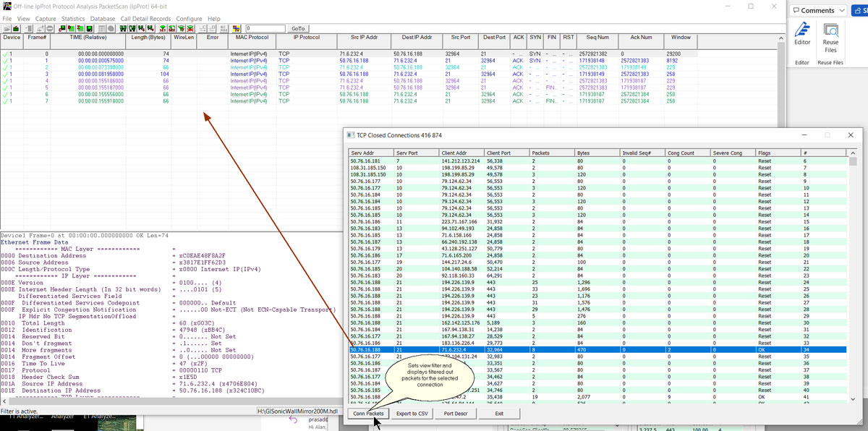This screenshot has width=868, height=431.
Task: Click the Conn Packets button
Action: [368, 414]
